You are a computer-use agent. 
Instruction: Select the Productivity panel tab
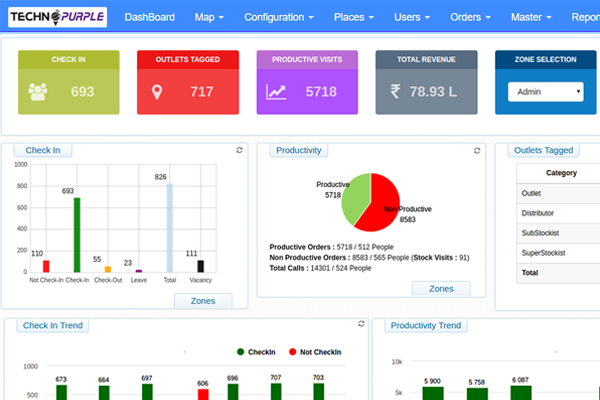[299, 150]
